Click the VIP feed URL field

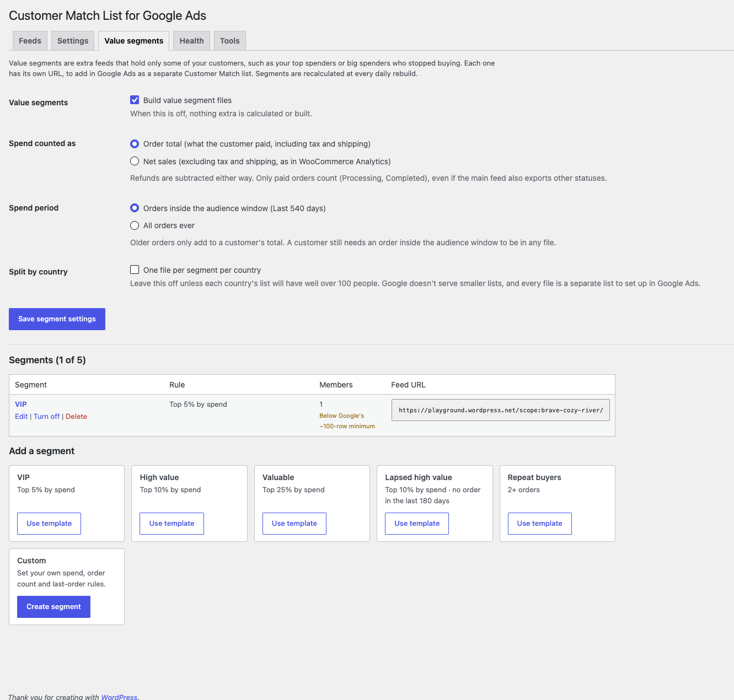501,410
